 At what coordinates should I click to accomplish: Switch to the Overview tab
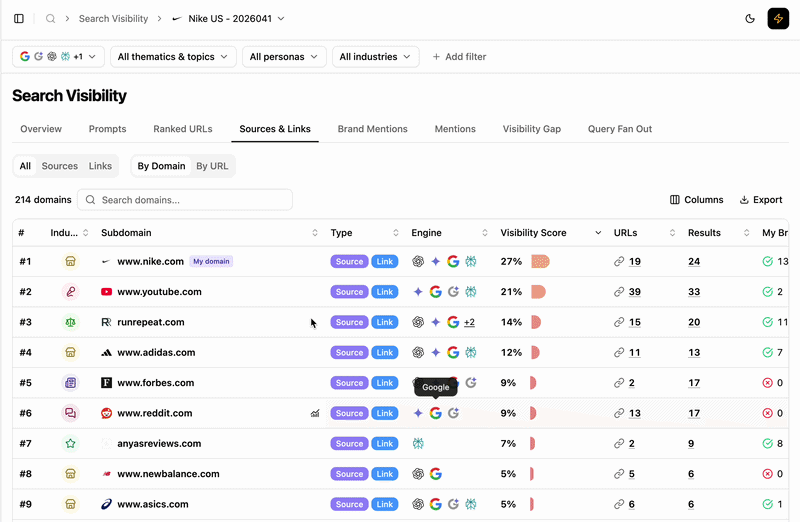pos(41,129)
